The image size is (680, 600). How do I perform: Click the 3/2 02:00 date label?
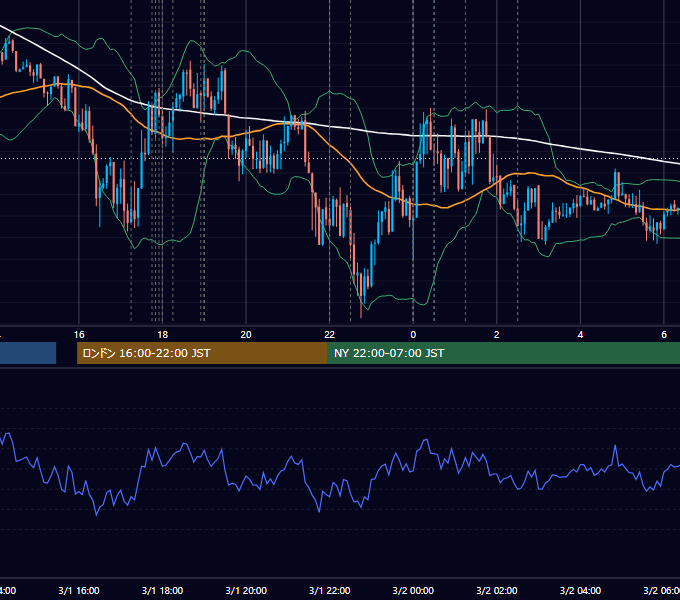[497, 591]
